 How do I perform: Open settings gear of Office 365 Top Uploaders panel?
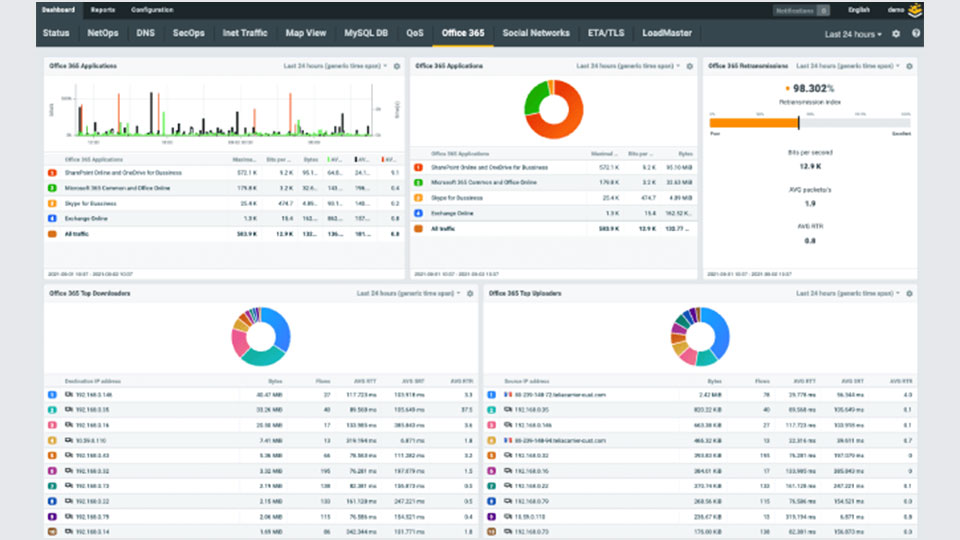pos(909,294)
